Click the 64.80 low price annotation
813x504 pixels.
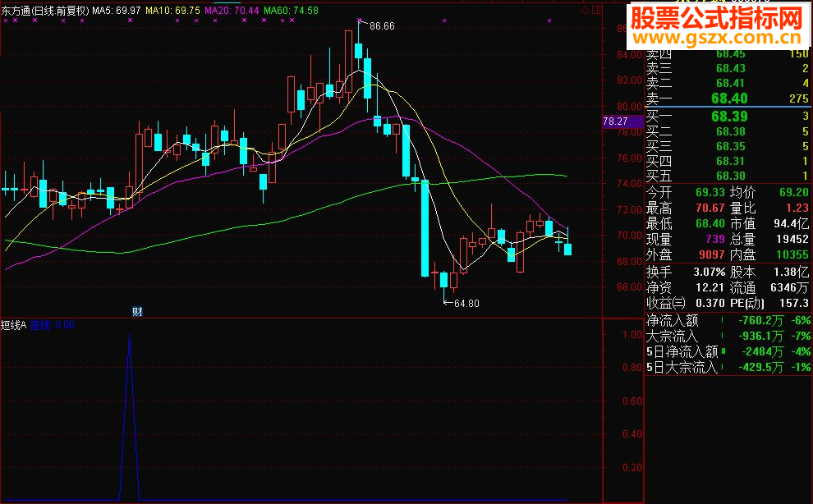466,304
